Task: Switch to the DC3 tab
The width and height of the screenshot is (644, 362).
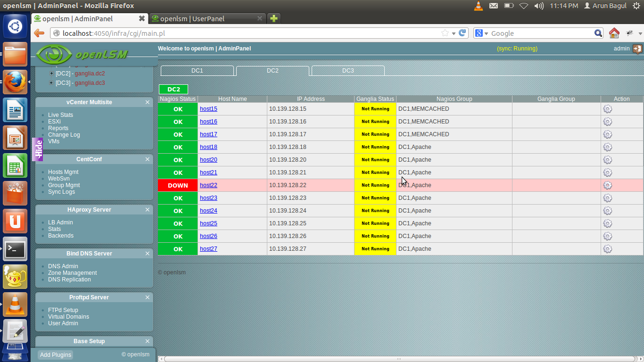Action: point(347,70)
